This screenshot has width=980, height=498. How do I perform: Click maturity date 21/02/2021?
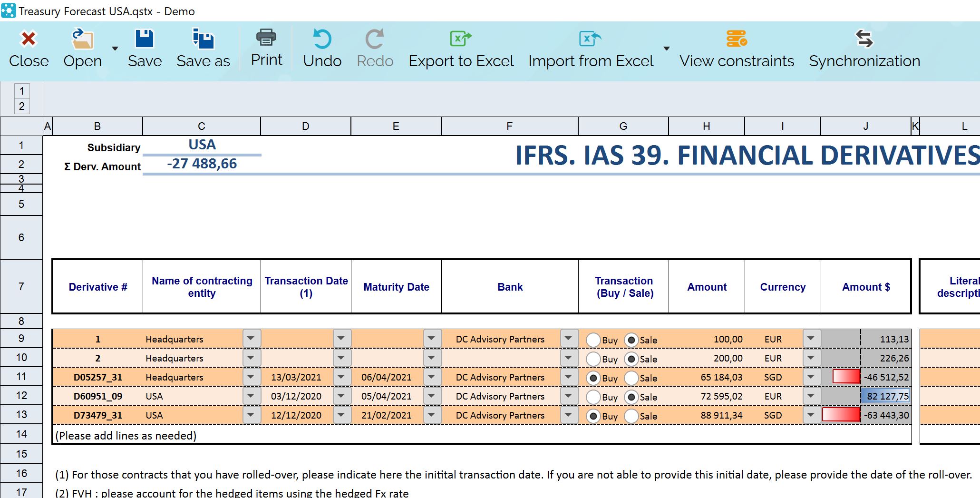[387, 415]
